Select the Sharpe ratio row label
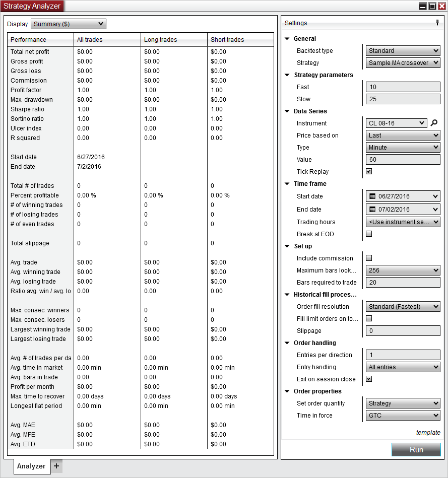 [27, 109]
